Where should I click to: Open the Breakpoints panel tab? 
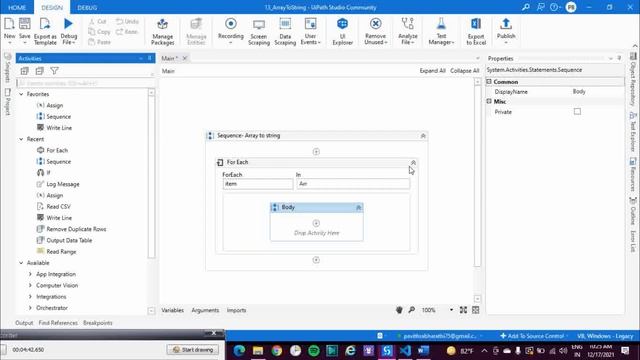[98, 323]
